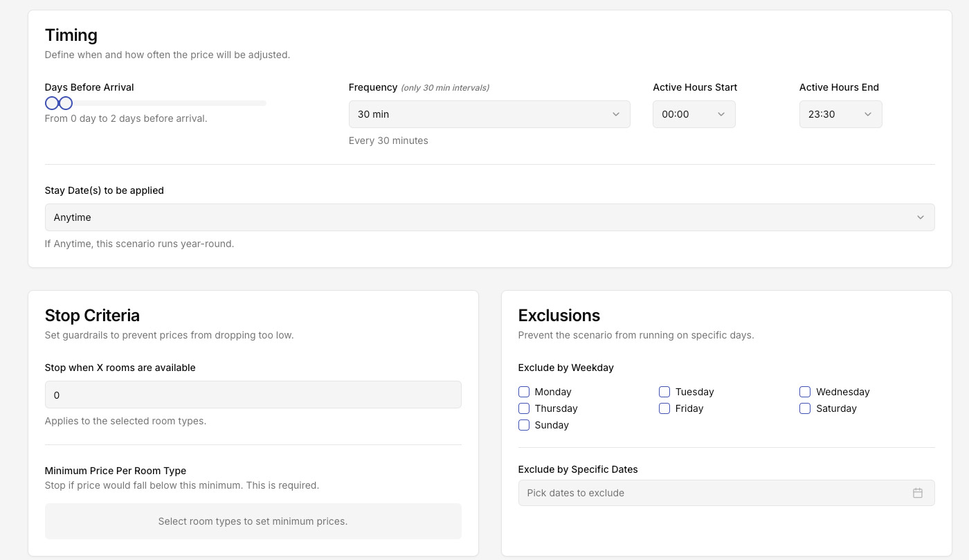Viewport: 969px width, 560px height.
Task: Tick the Wednesday checkbox
Action: [x=805, y=392]
